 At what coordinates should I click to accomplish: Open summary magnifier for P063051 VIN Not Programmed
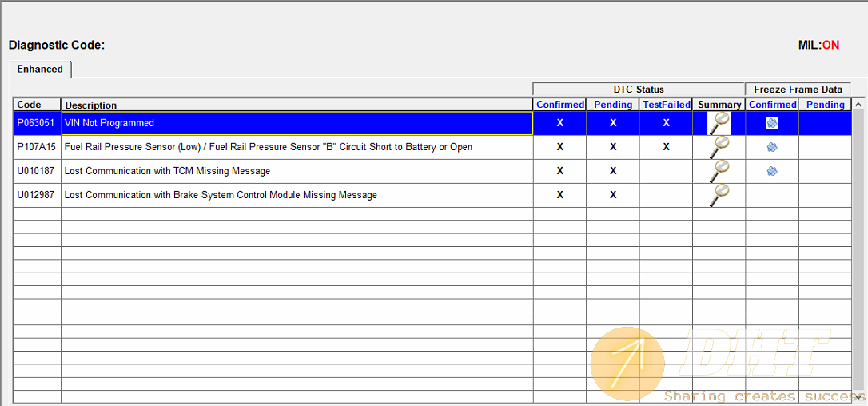pyautogui.click(x=719, y=123)
